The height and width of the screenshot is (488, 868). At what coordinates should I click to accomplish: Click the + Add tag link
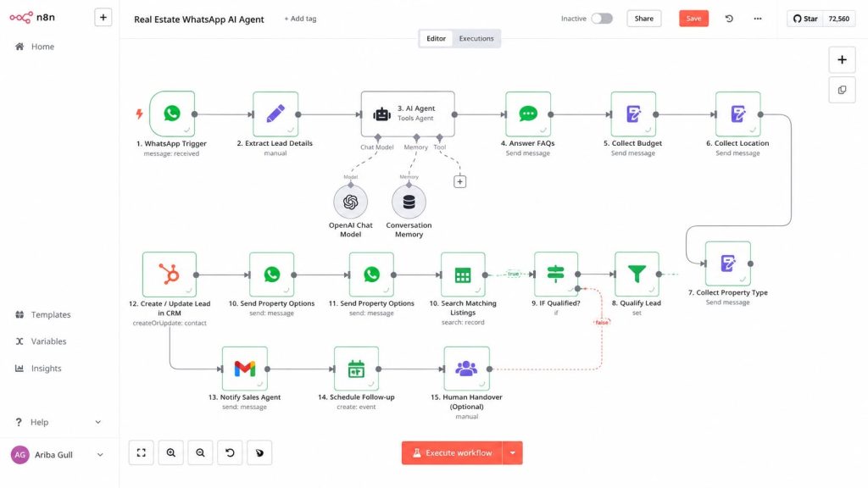[300, 19]
